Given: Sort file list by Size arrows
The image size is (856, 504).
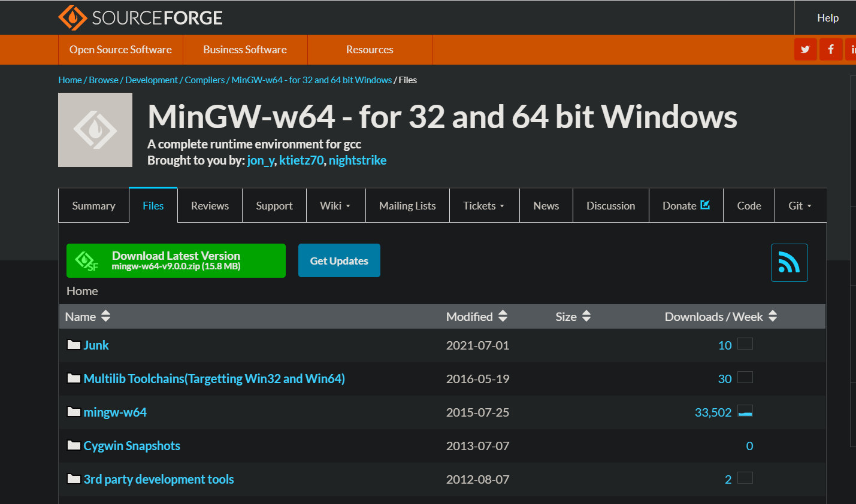Looking at the screenshot, I should pos(586,316).
